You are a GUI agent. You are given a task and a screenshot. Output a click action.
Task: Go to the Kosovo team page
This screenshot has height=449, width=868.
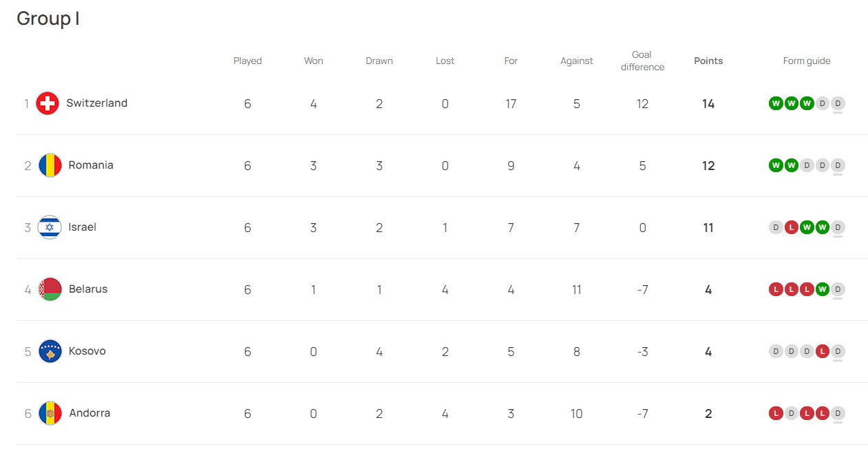coord(87,351)
